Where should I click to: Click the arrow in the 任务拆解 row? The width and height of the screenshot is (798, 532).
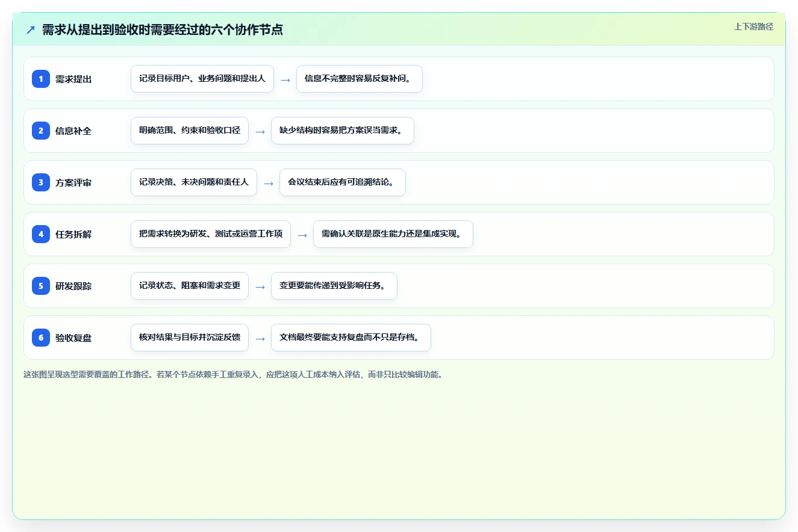(302, 235)
